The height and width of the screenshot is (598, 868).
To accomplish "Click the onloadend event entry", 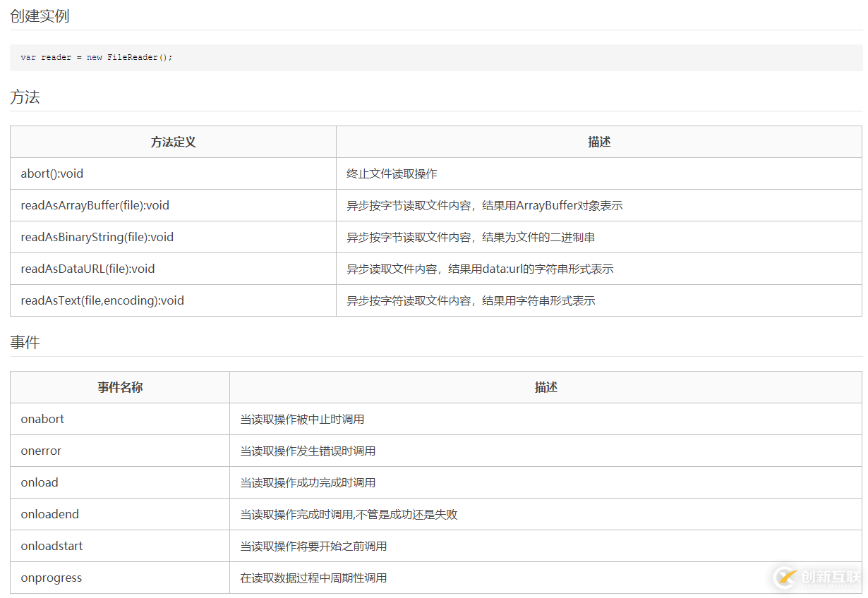I will [x=49, y=513].
